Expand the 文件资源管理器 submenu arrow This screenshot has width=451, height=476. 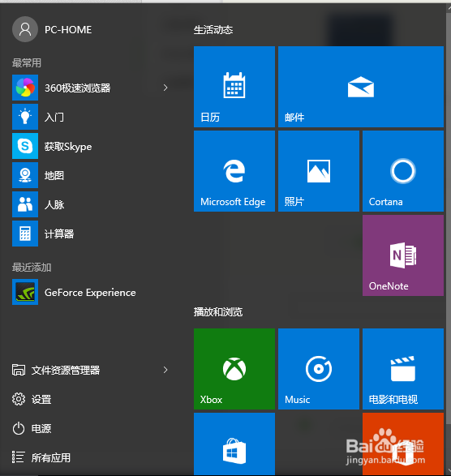click(x=165, y=370)
